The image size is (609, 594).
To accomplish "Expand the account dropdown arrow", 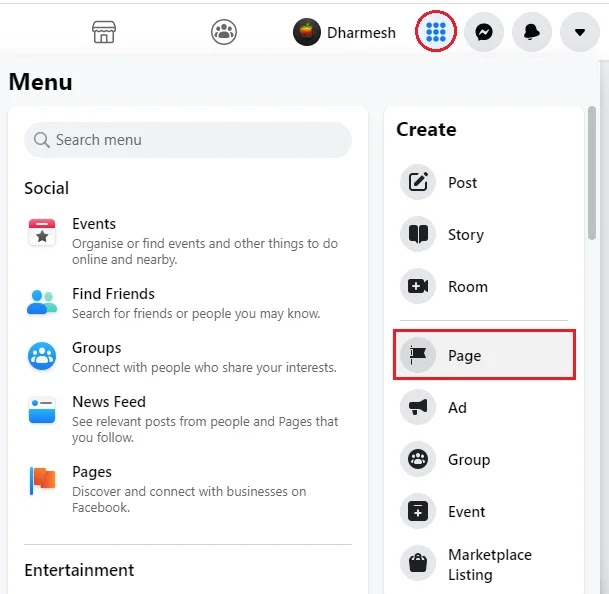I will tap(580, 32).
